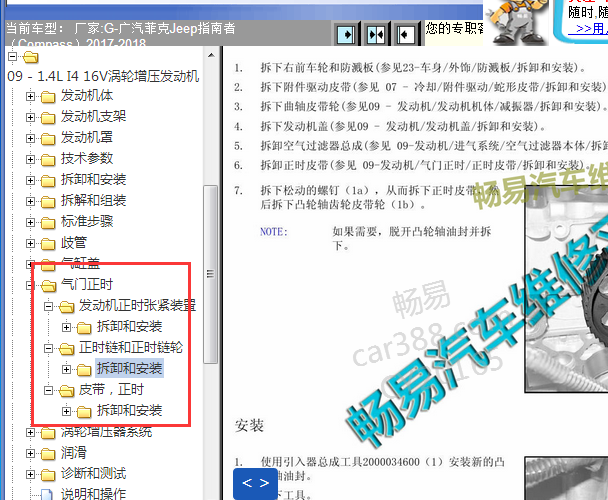The image size is (608, 500).
Task: Expand the 标准步骤 folder node
Action: point(30,222)
